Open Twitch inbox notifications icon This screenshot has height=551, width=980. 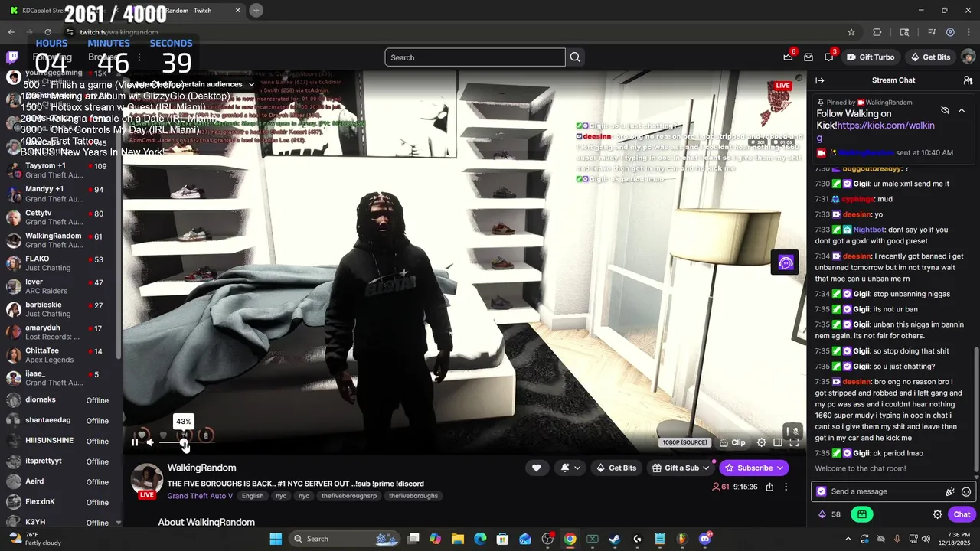808,57
